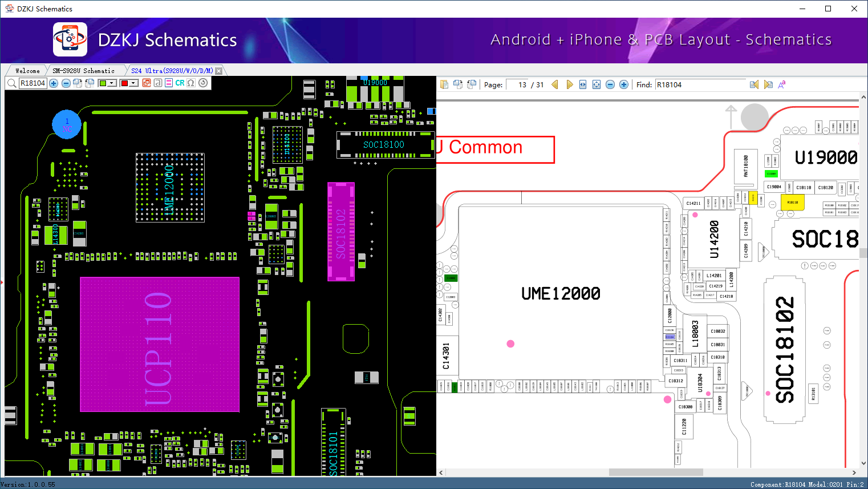Click the circular reset view icon

click(x=203, y=83)
